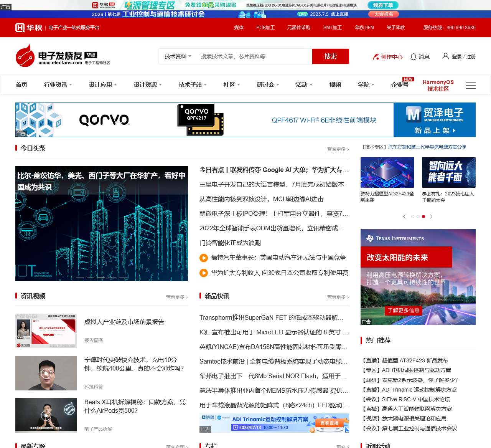Viewport: 491px width, 448px height.
Task: Open 汽车方案和第三代半导体电源方案分享 link
Action: tap(427, 147)
